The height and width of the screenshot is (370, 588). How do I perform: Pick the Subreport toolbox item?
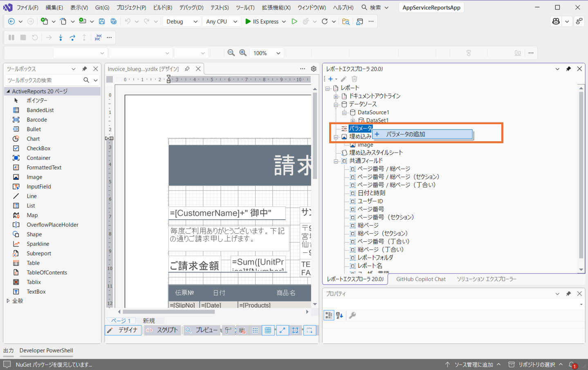(39, 253)
